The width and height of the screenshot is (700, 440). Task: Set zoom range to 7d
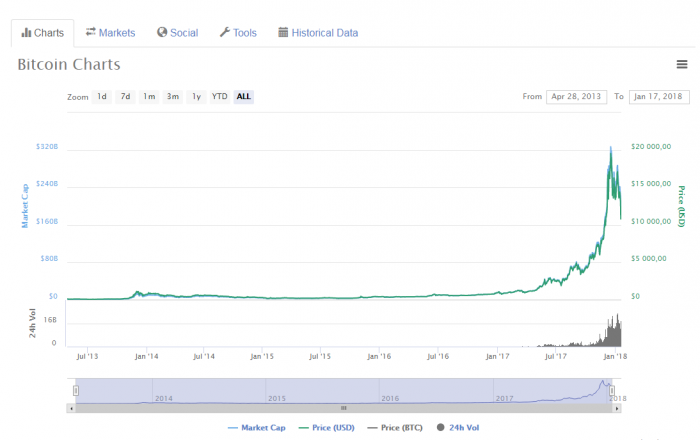(125, 96)
